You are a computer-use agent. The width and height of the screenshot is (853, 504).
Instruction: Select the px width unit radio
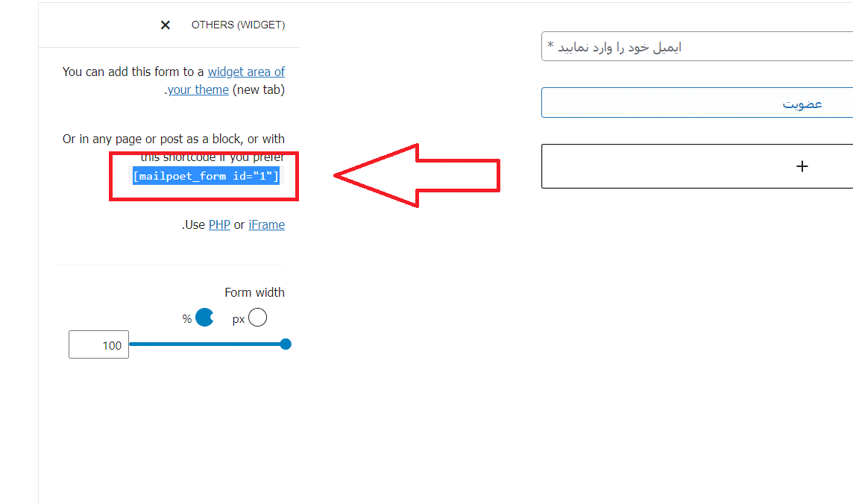pos(257,317)
